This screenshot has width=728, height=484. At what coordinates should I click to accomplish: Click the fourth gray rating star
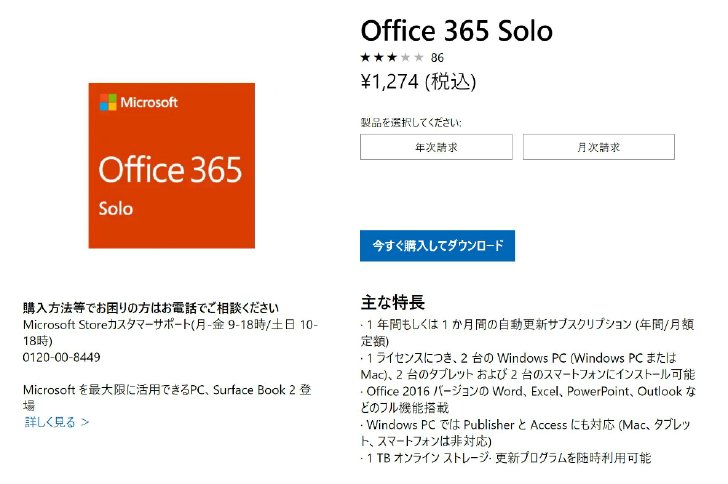(x=406, y=58)
